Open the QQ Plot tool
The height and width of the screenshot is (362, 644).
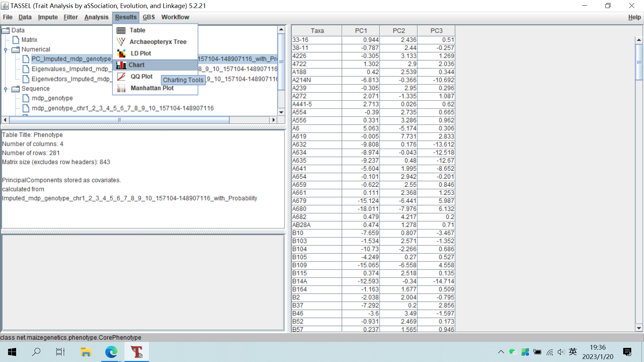(141, 76)
